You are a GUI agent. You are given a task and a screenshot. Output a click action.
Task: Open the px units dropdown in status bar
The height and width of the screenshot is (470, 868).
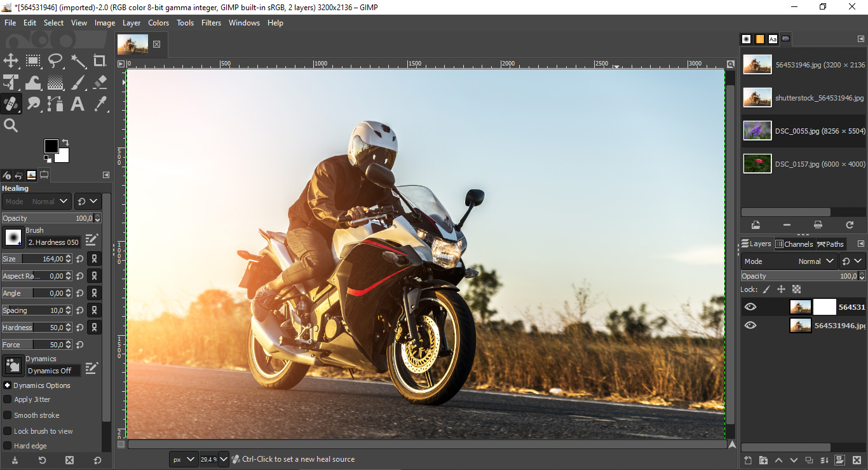(x=183, y=459)
